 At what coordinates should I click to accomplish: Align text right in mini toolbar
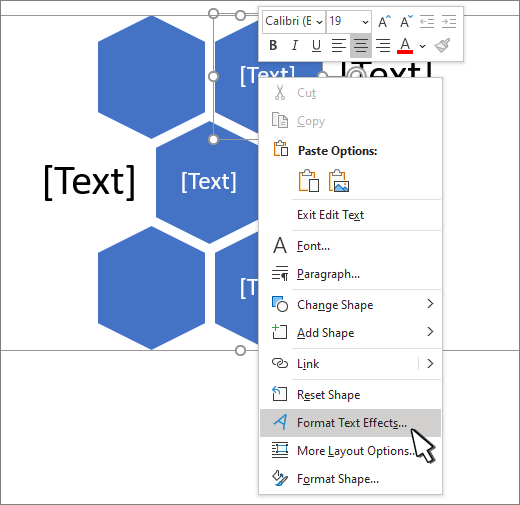(383, 45)
